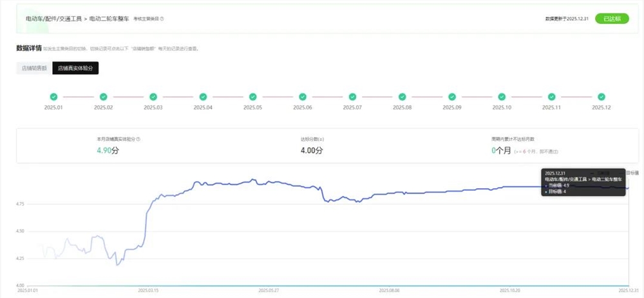Switch to the 店铺销售额 tab
644x298 pixels.
34,68
